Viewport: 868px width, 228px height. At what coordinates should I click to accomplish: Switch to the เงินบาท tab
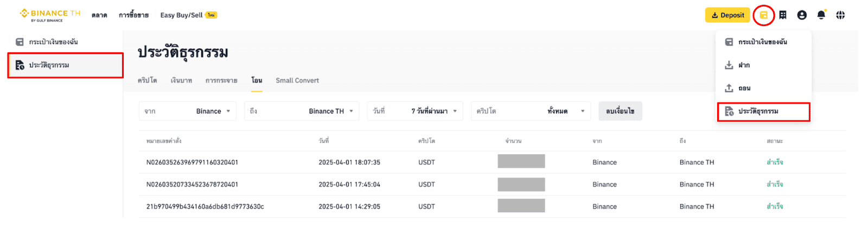pos(181,80)
